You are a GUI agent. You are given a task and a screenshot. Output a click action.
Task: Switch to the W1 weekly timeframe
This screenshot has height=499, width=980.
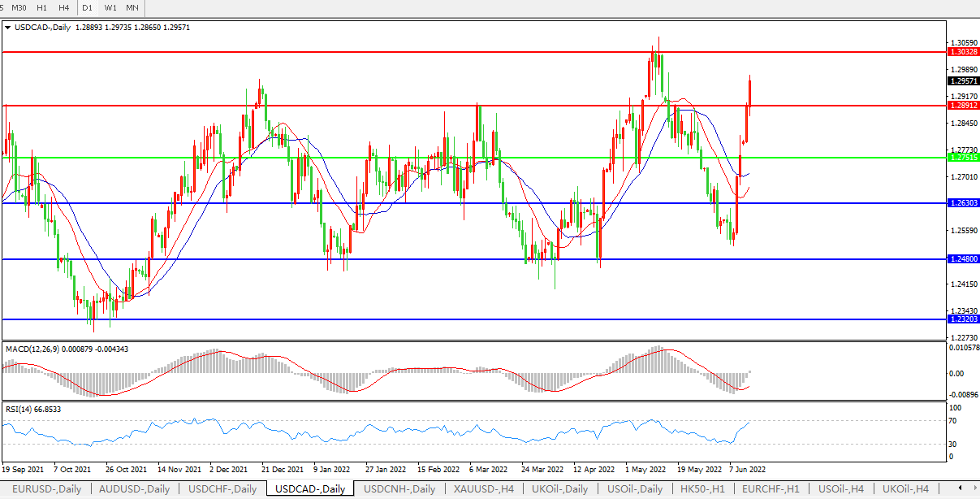tap(110, 7)
